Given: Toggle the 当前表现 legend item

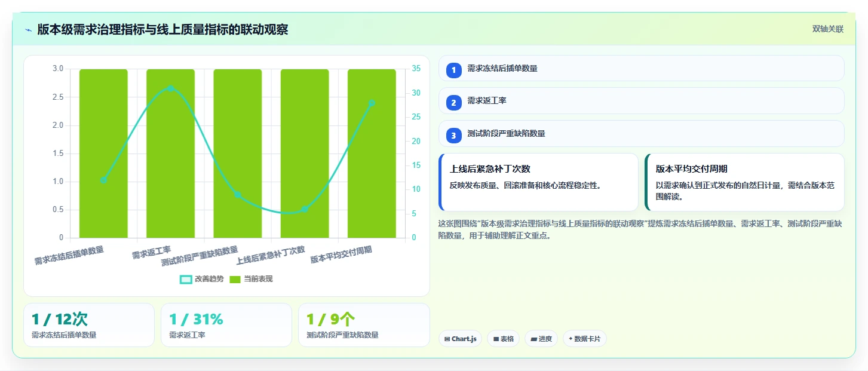Looking at the screenshot, I should point(251,279).
